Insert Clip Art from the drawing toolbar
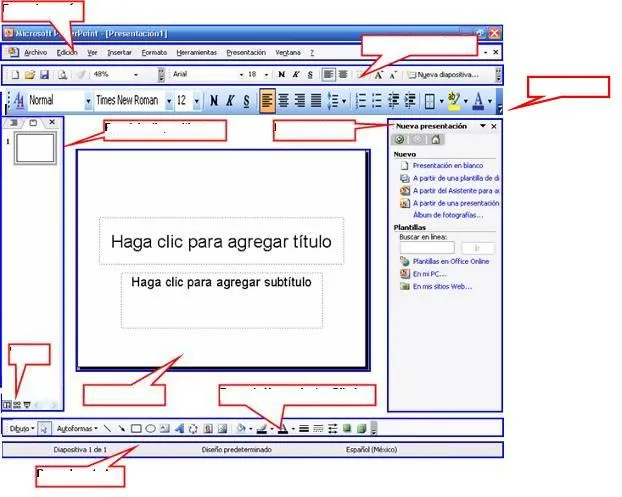622x497 pixels. pos(208,428)
